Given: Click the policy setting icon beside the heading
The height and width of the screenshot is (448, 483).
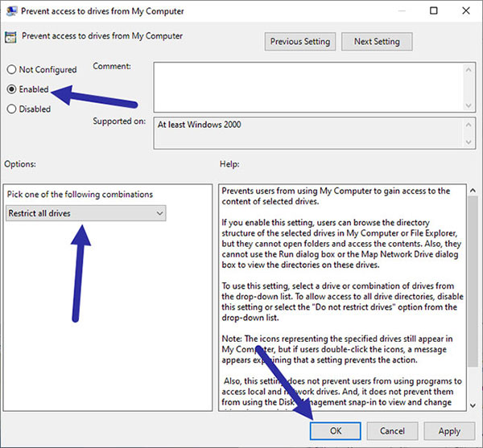Looking at the screenshot, I should click(10, 38).
